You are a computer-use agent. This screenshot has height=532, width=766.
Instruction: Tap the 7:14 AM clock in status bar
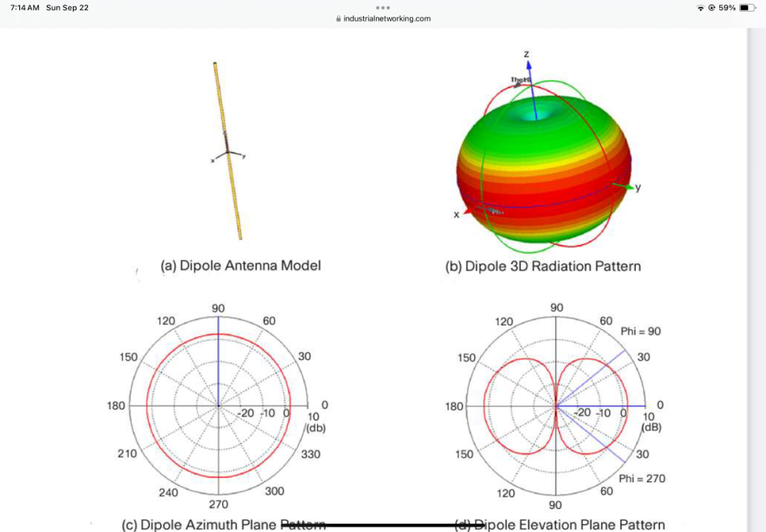click(25, 8)
